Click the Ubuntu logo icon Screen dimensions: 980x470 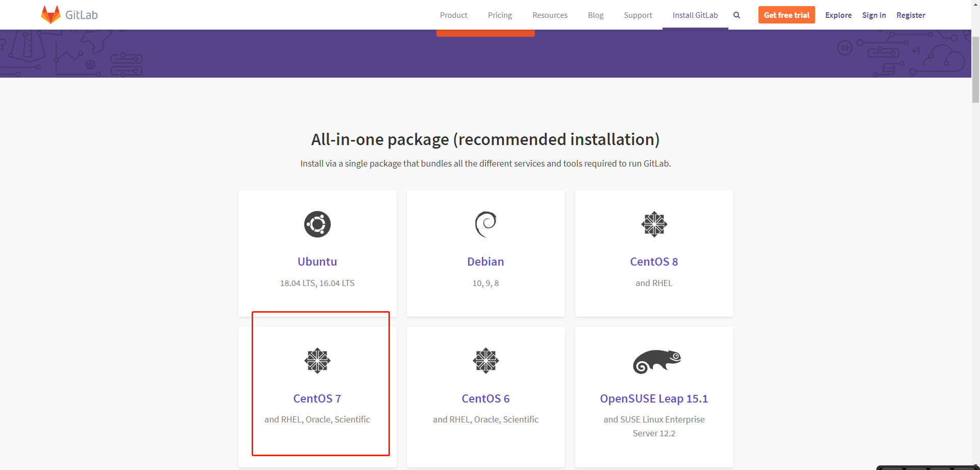[x=317, y=224]
